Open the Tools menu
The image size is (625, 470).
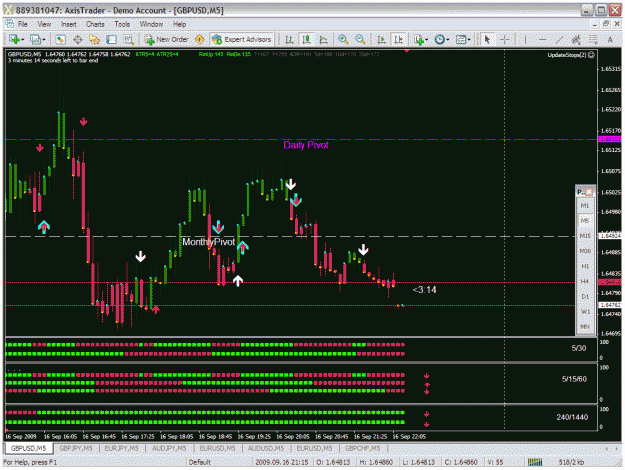pos(122,24)
